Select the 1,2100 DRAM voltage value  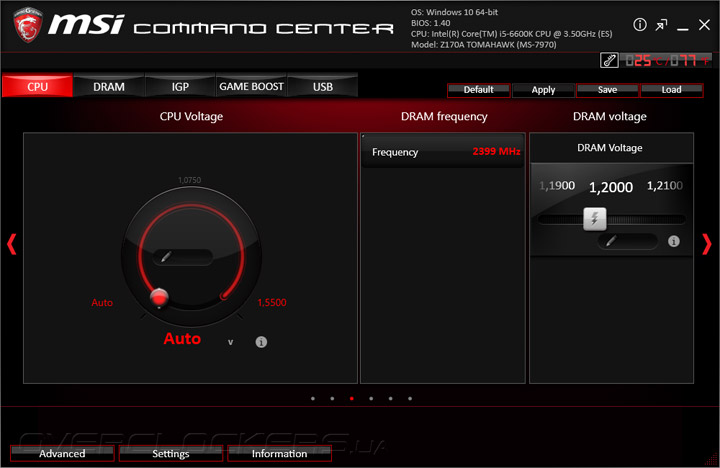[x=665, y=186]
